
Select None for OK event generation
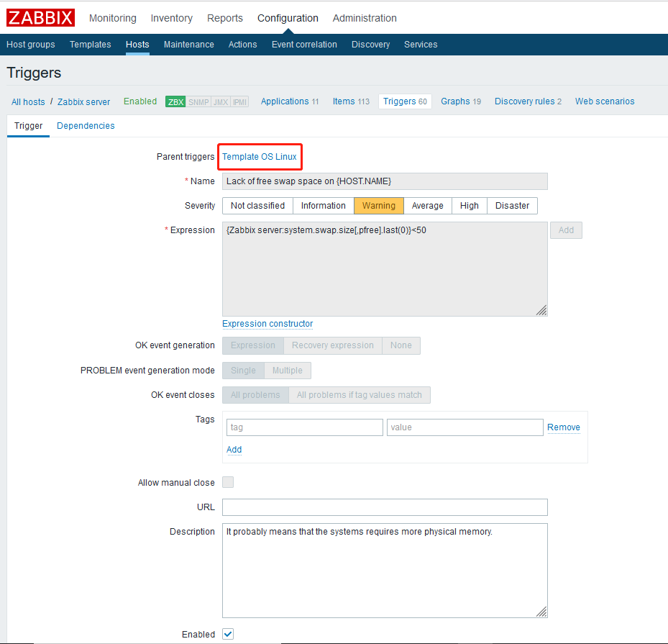tap(401, 345)
